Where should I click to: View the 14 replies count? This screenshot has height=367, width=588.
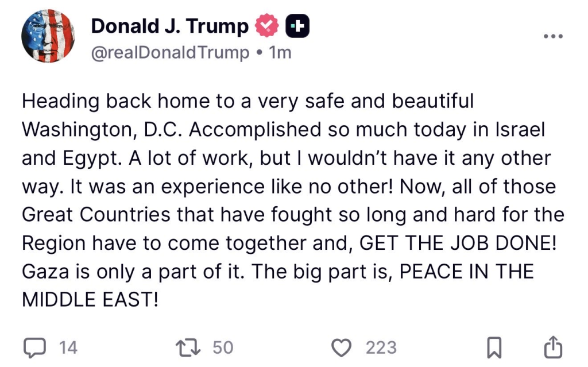[68, 347]
